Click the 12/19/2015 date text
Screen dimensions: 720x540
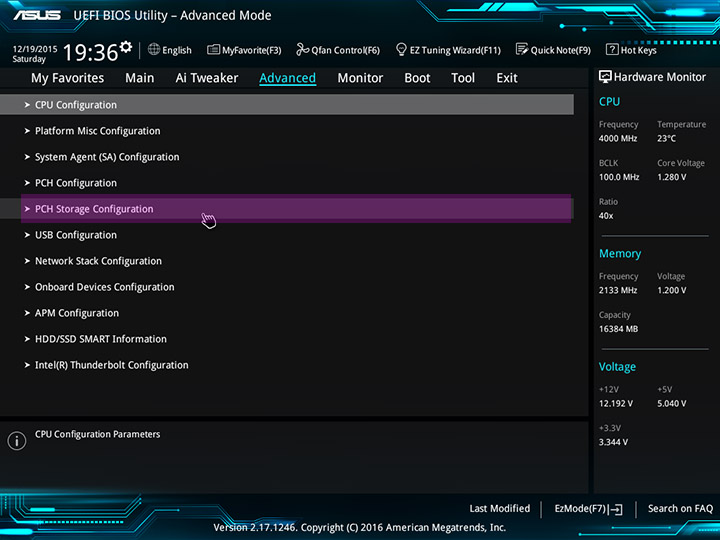pyautogui.click(x=35, y=49)
